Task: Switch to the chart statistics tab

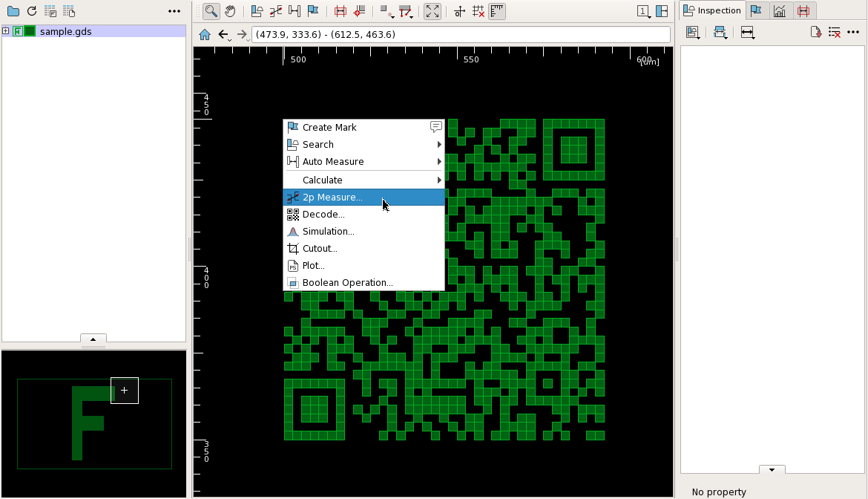Action: [780, 10]
